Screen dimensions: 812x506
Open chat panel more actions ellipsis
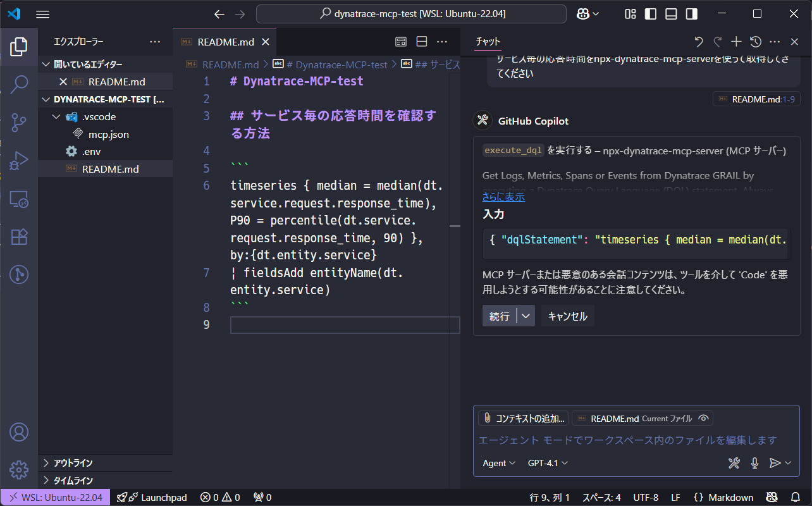pyautogui.click(x=775, y=42)
